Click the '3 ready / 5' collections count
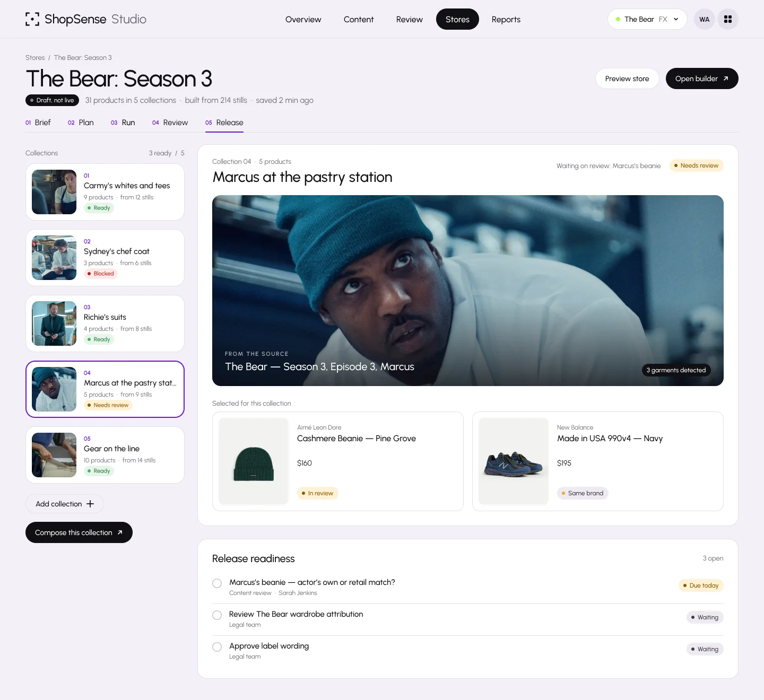This screenshot has width=764, height=700. [167, 153]
